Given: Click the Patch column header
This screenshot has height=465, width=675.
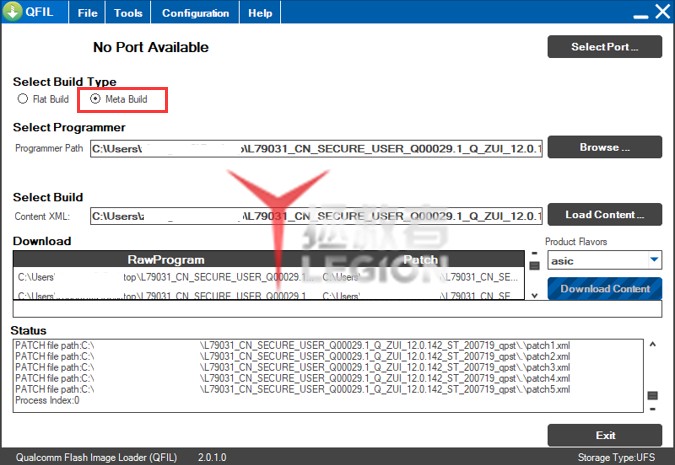Looking at the screenshot, I should [421, 260].
